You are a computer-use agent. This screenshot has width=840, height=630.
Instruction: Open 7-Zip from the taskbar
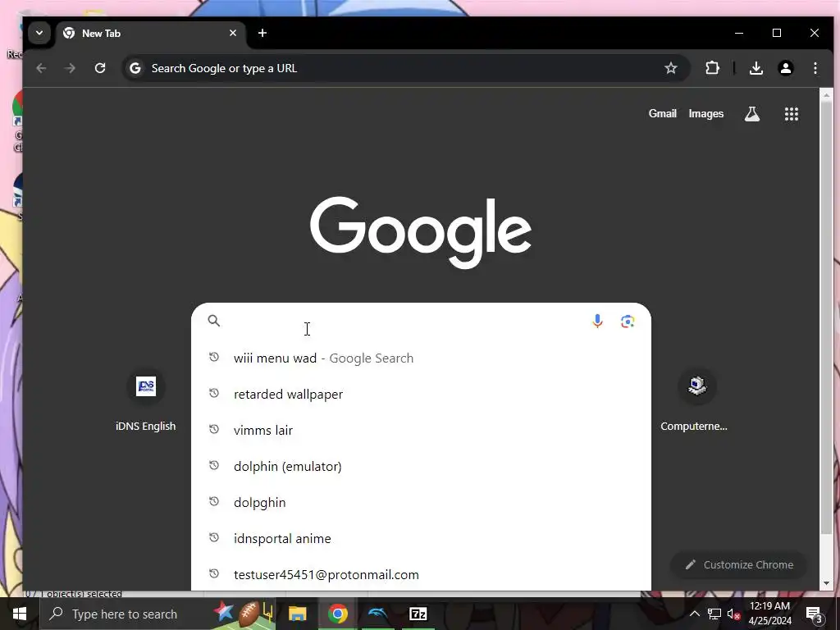click(x=418, y=614)
